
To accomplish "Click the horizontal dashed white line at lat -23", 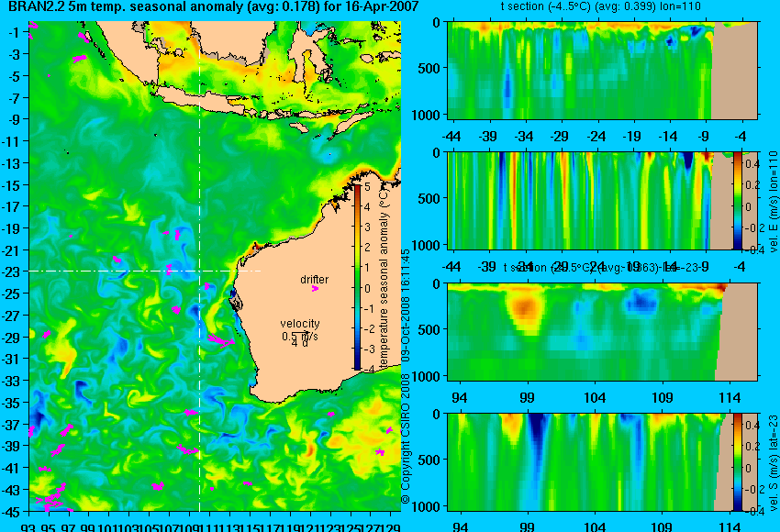I will 145,271.
